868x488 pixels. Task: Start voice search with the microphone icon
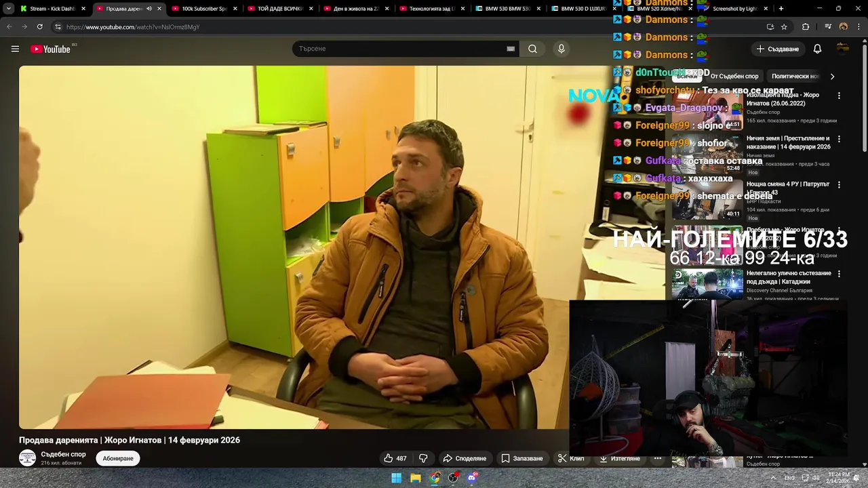point(561,49)
